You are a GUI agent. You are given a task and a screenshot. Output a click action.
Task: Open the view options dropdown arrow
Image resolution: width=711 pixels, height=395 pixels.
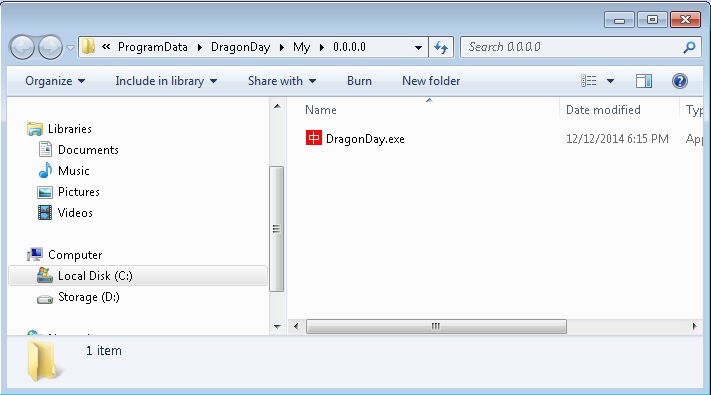pyautogui.click(x=610, y=81)
